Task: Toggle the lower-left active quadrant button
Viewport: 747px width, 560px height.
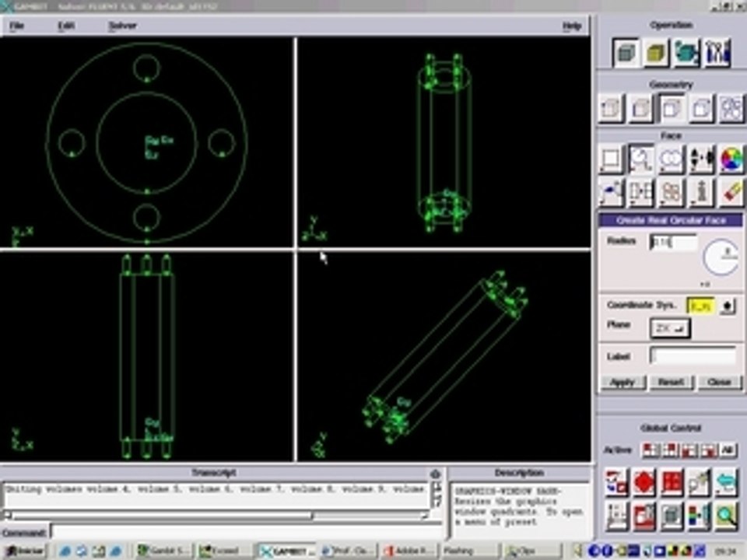Action: (x=689, y=450)
